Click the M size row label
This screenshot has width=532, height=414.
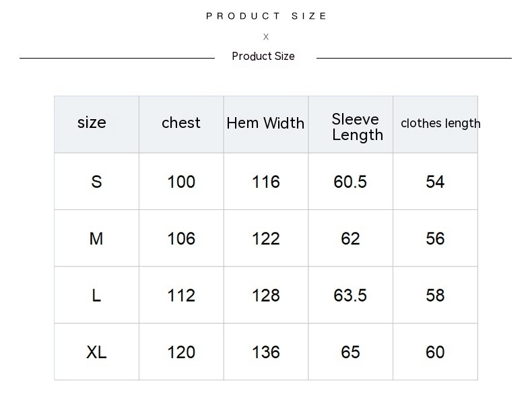(96, 238)
